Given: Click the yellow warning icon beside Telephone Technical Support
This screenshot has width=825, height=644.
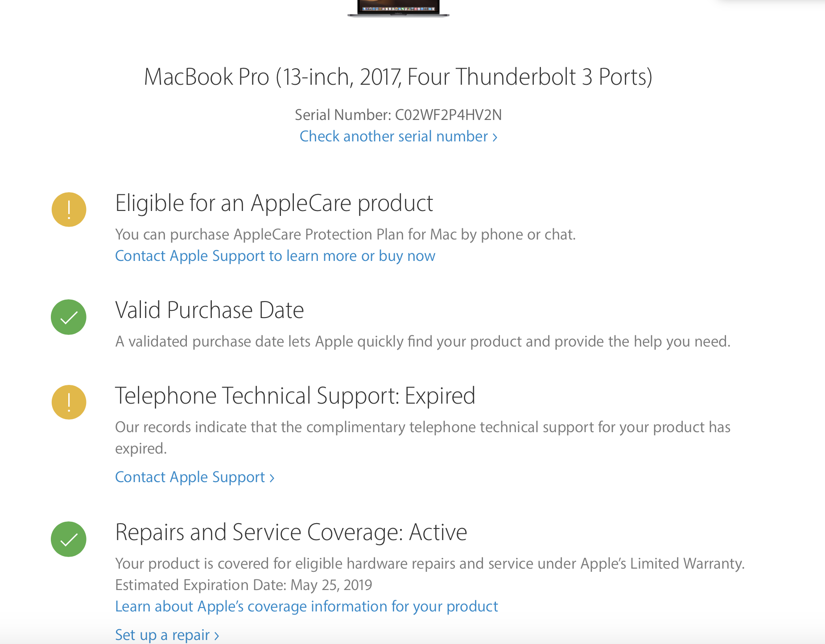Looking at the screenshot, I should (69, 402).
